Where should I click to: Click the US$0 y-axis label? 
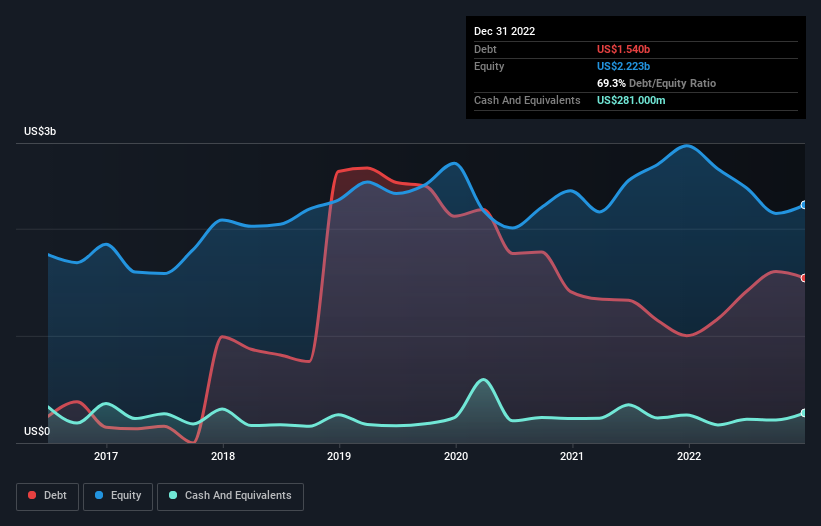coord(37,431)
